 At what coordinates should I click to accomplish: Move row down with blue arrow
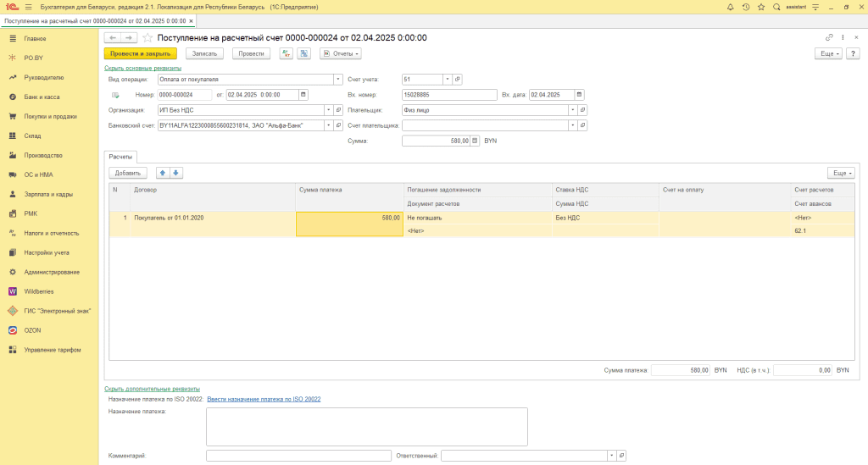point(176,173)
